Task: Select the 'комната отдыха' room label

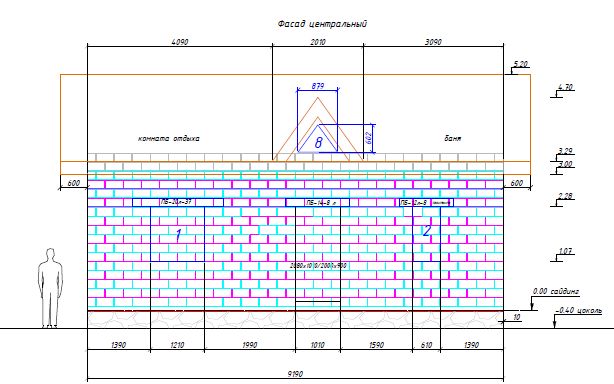Action: pyautogui.click(x=168, y=139)
